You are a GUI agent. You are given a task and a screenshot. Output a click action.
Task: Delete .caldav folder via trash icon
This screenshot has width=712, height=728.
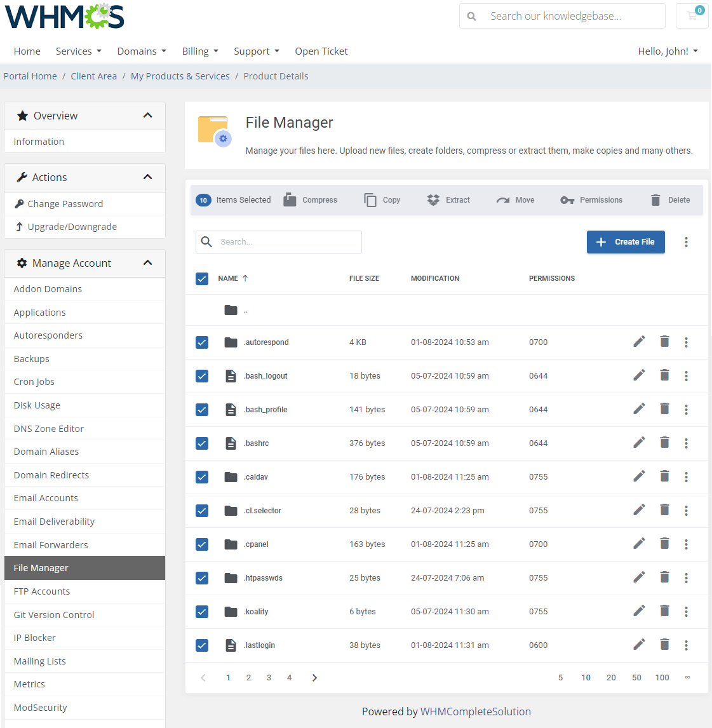click(664, 476)
